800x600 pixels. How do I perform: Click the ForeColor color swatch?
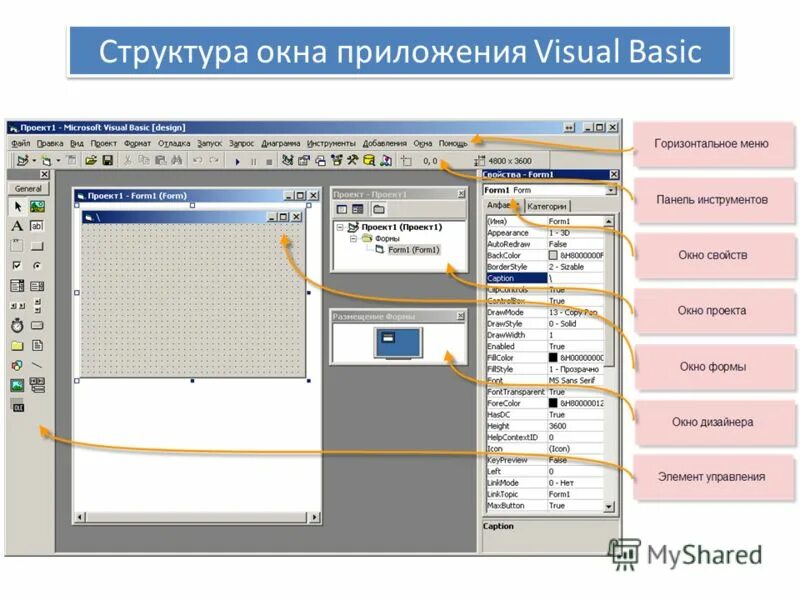553,403
